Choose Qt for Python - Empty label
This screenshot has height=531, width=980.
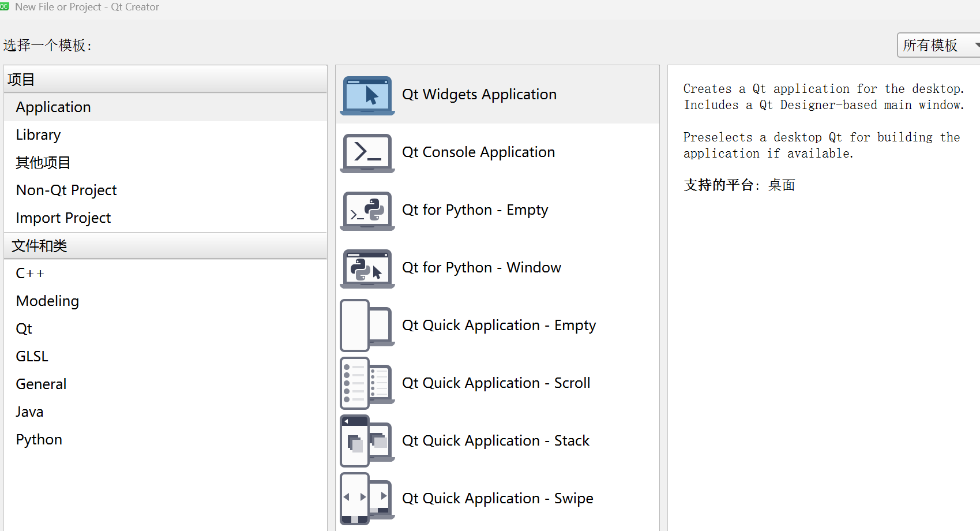475,210
